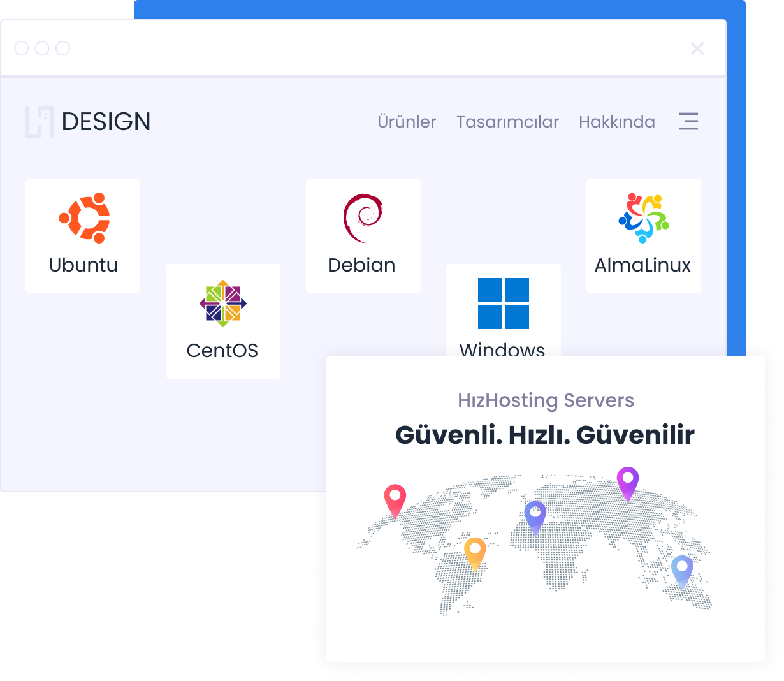This screenshot has height=681, width=784.
Task: Click the Güvenli. Hızlı. Güvenilir headline
Action: tap(545, 435)
